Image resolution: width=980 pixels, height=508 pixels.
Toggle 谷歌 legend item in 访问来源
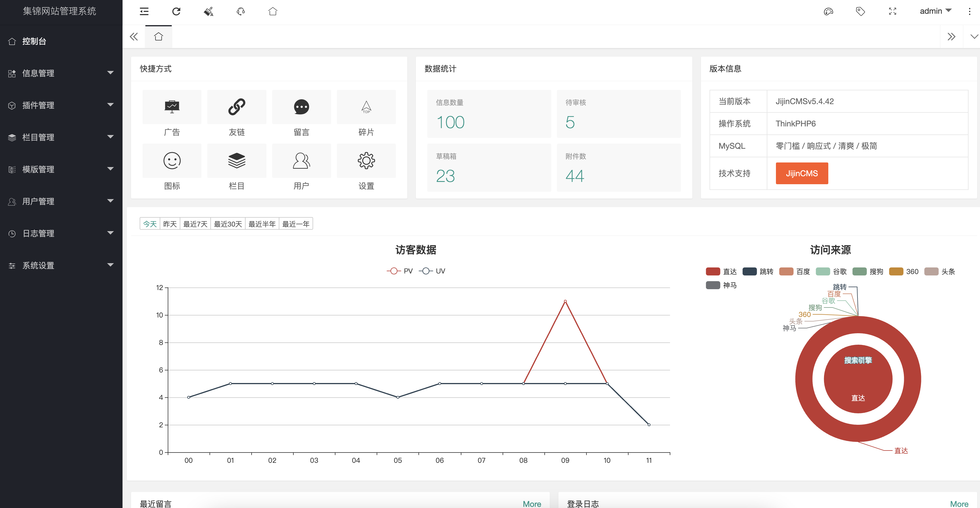(831, 271)
